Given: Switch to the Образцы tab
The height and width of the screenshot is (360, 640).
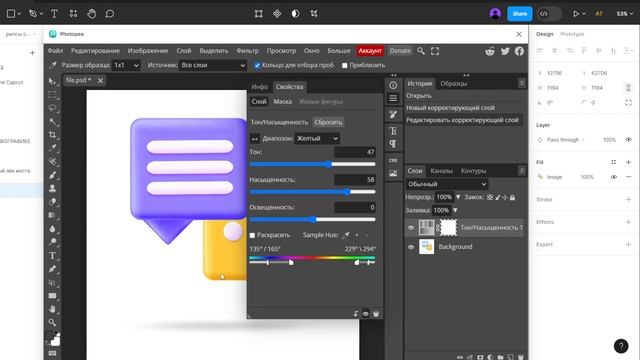Looking at the screenshot, I should coord(453,83).
